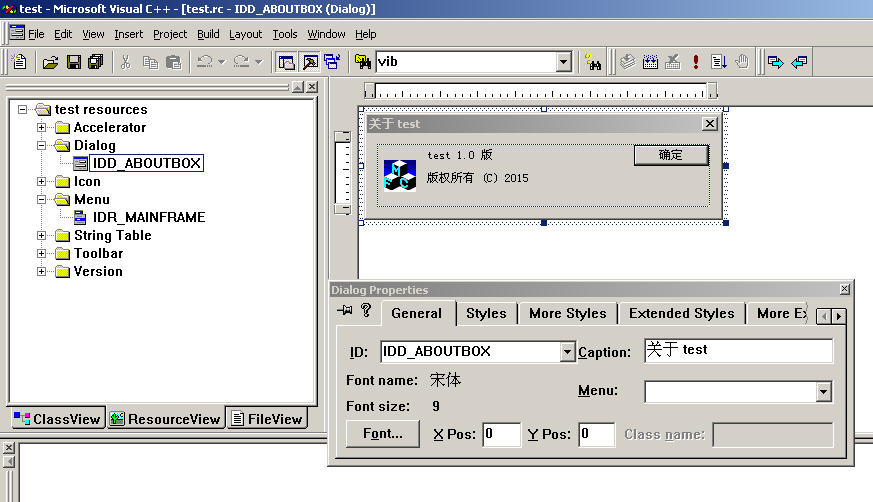Click the Stop Build icon
Screen dimensions: 873x502
point(673,62)
